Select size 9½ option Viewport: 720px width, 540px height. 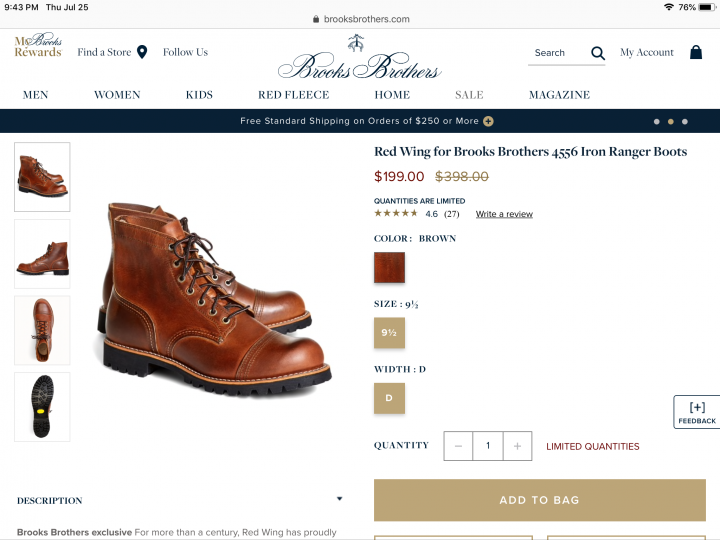(389, 333)
